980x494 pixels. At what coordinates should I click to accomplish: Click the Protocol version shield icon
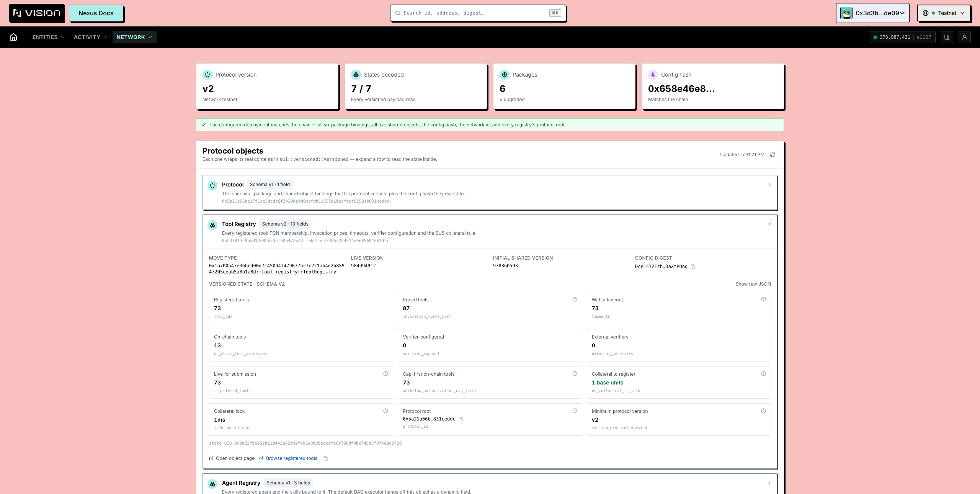click(207, 75)
